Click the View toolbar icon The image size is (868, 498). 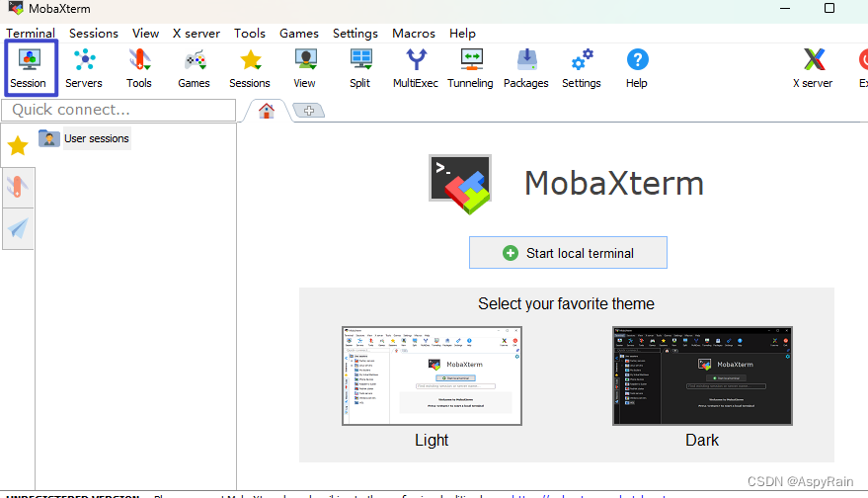click(x=305, y=68)
